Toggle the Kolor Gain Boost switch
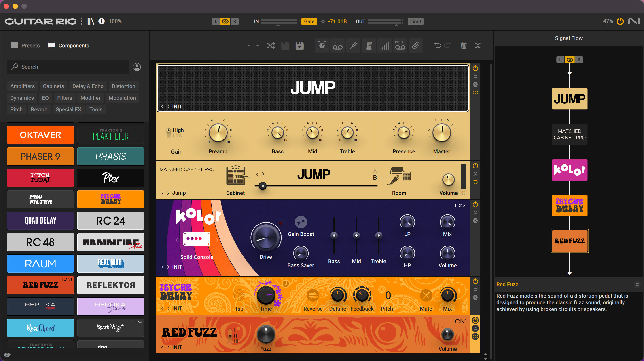 pyautogui.click(x=301, y=222)
